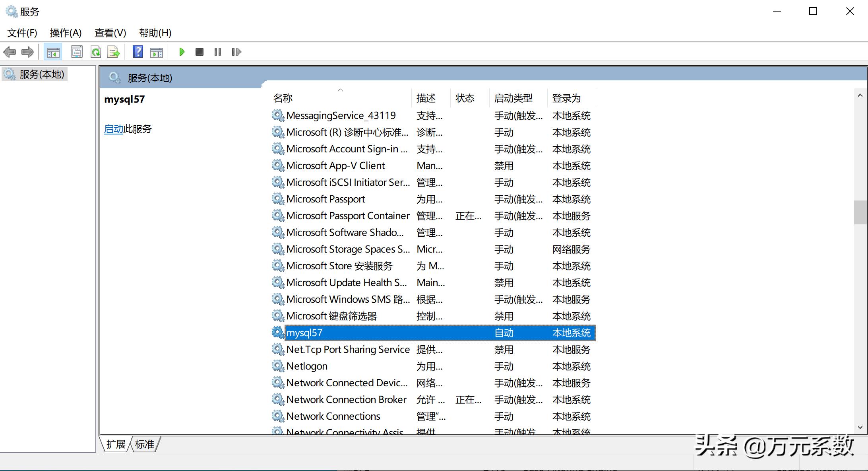Click the stop service icon
Screen dimensions: 868x471
coord(199,52)
